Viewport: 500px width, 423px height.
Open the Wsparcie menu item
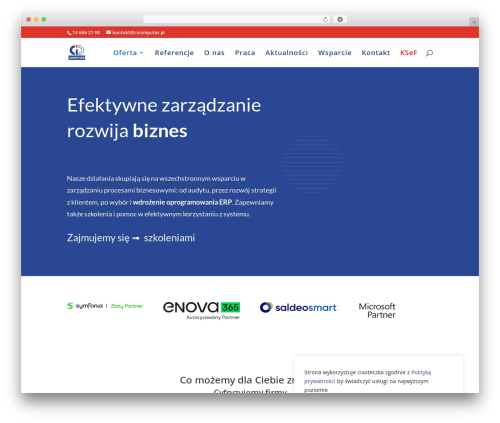[x=334, y=53]
